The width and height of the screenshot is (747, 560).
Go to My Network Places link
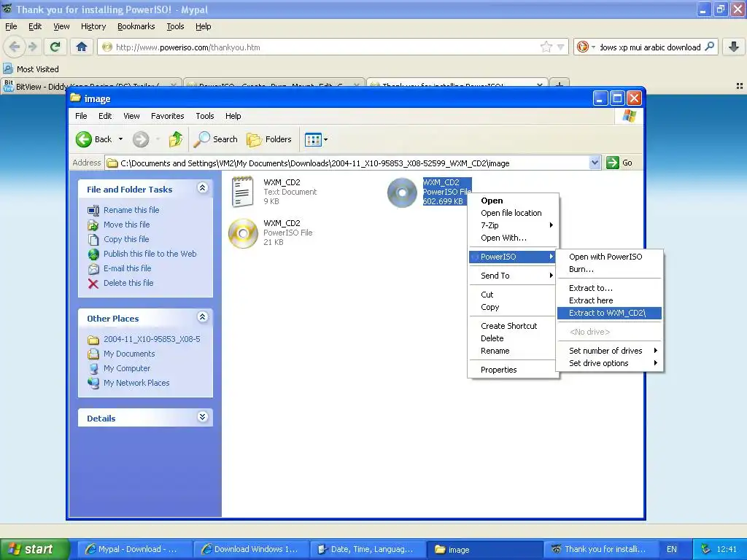(136, 383)
